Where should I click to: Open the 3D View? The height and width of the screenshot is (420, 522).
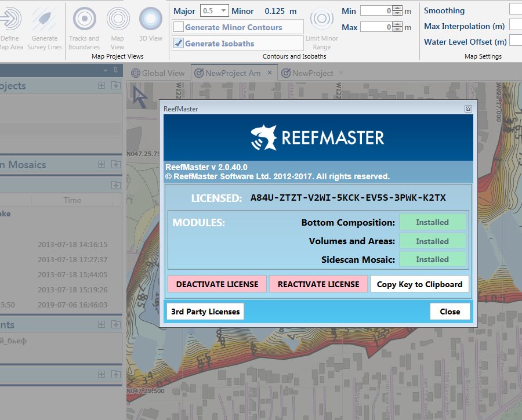151,20
